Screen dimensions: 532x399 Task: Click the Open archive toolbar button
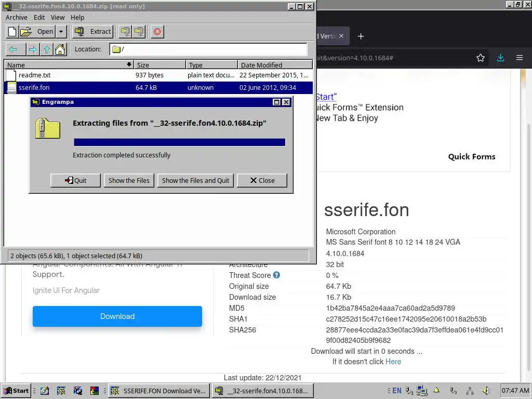click(x=37, y=32)
